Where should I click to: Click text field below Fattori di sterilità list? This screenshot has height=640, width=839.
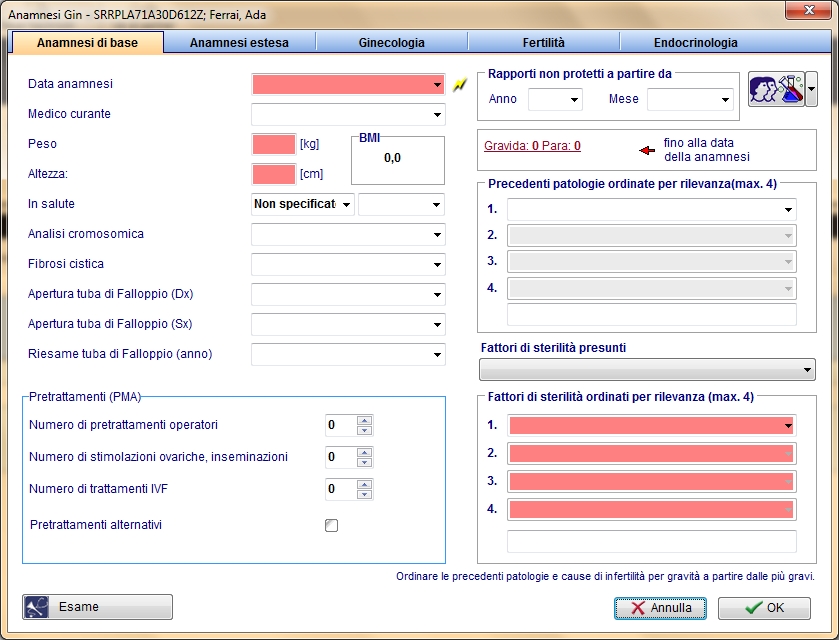pos(652,542)
